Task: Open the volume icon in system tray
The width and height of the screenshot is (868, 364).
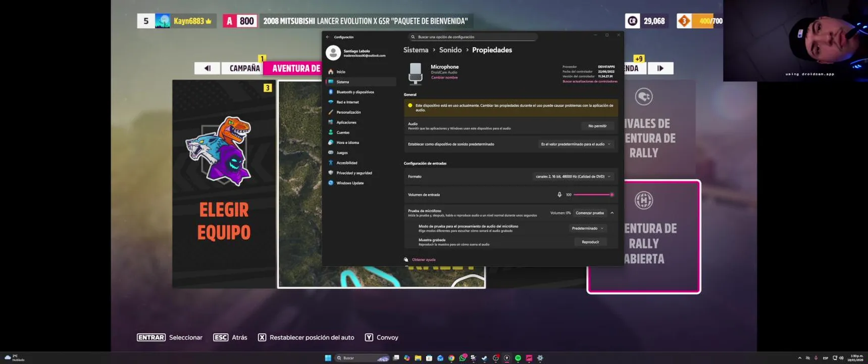Action: [841, 358]
